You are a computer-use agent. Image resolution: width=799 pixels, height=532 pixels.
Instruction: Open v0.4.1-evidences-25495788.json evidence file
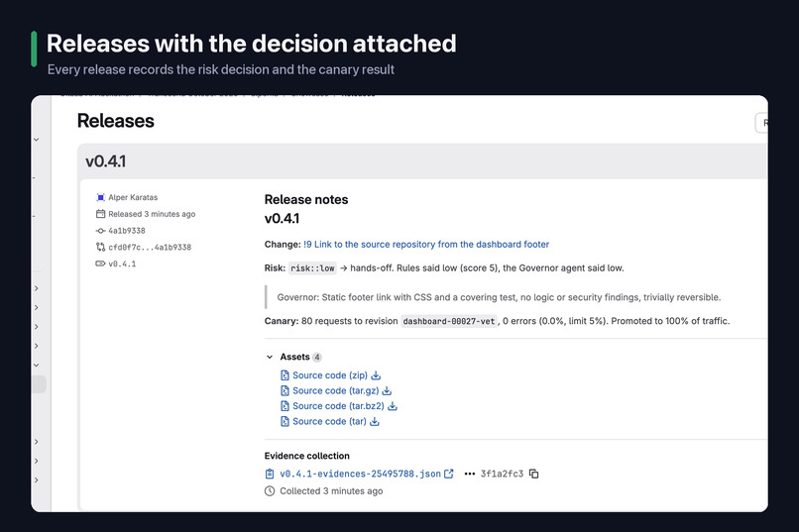pos(360,474)
